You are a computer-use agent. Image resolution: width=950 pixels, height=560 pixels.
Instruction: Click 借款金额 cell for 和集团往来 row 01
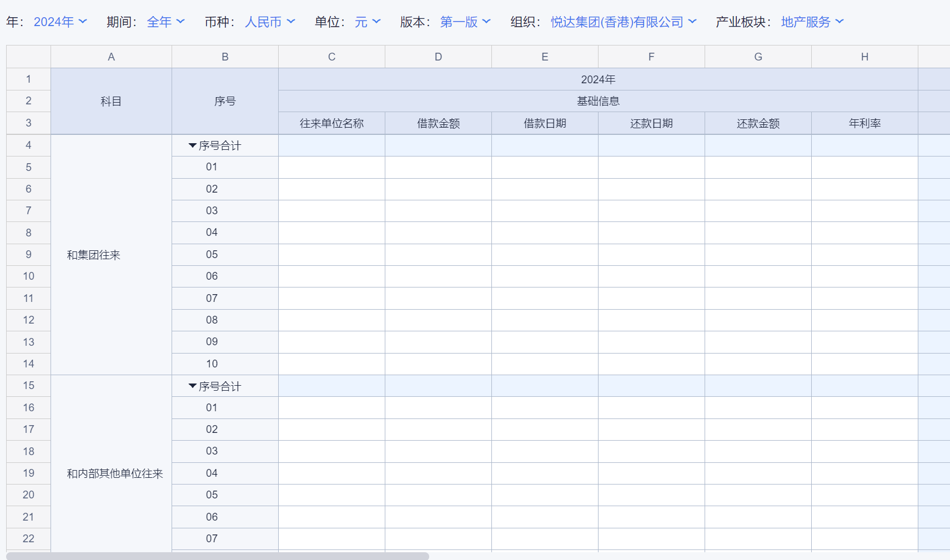coord(438,167)
